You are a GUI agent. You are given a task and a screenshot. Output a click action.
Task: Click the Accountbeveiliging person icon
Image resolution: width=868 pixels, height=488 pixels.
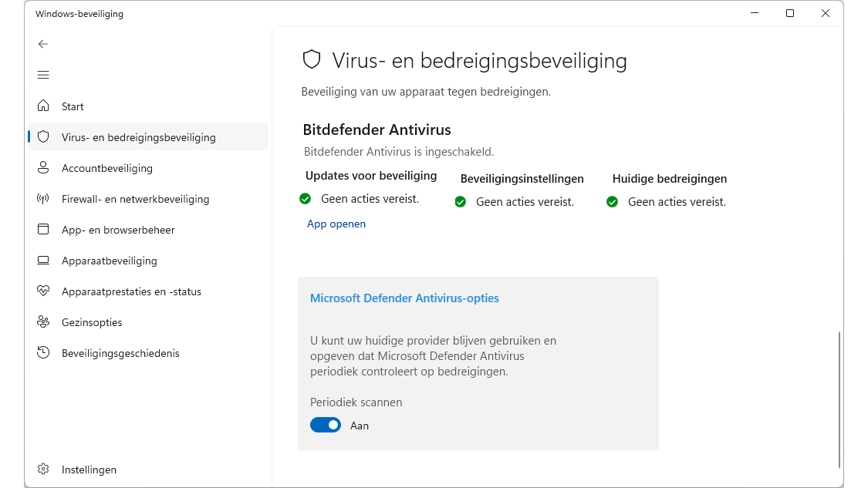[x=43, y=168]
